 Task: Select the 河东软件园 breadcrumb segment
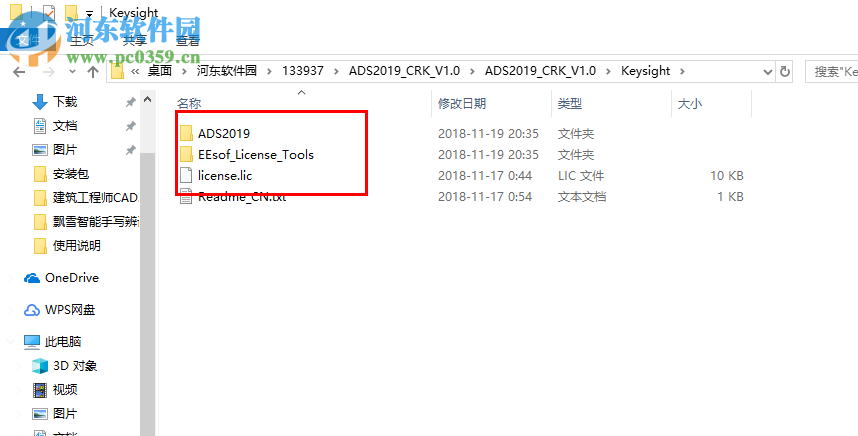(227, 71)
